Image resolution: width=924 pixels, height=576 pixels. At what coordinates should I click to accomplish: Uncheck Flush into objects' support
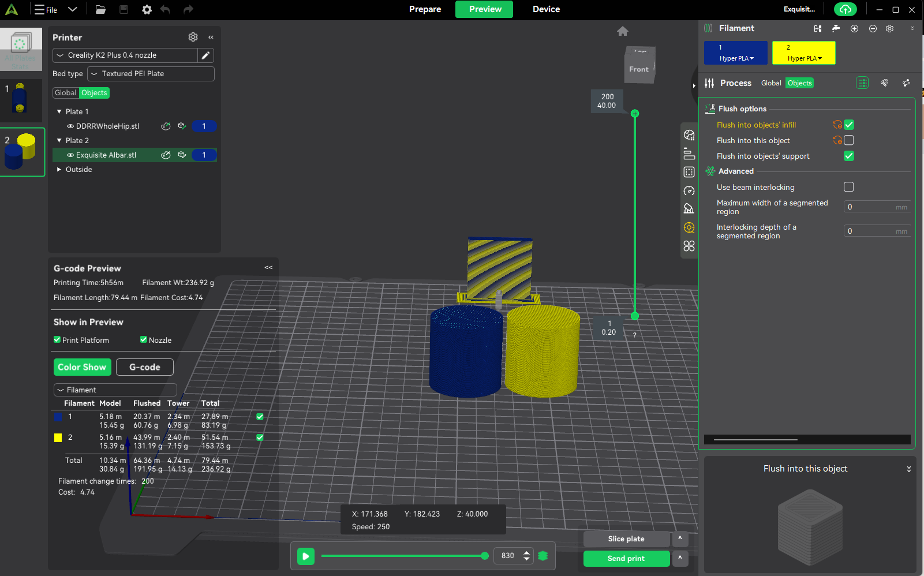849,156
